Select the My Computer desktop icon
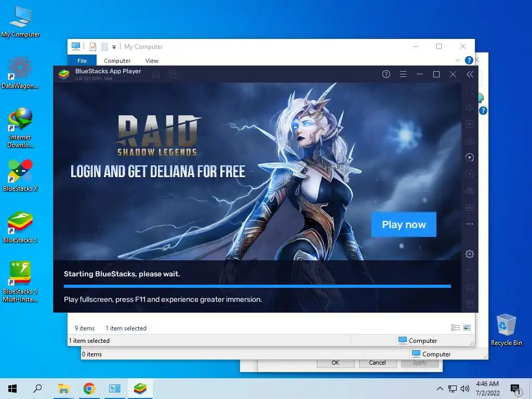 pos(20,21)
